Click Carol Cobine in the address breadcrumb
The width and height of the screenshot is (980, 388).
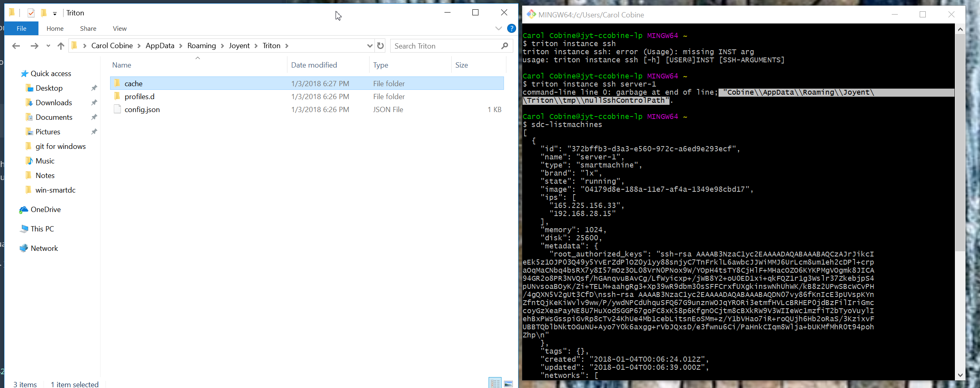[112, 46]
